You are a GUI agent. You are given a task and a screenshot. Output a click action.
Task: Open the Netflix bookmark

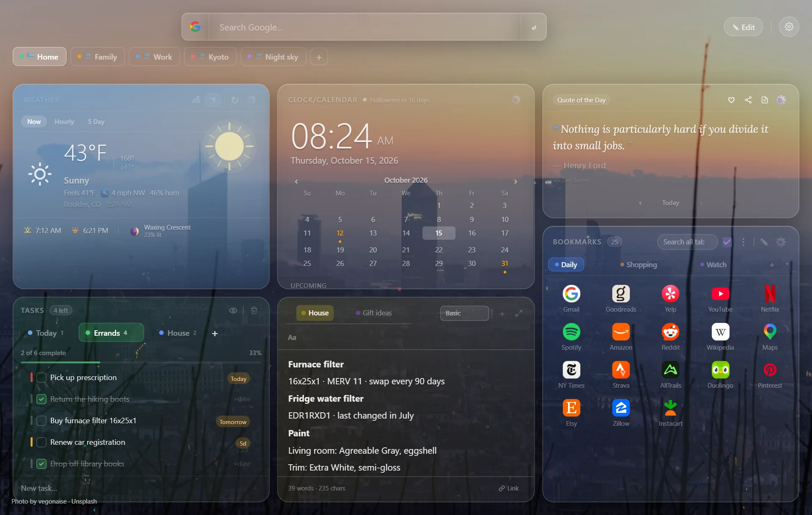[770, 299]
